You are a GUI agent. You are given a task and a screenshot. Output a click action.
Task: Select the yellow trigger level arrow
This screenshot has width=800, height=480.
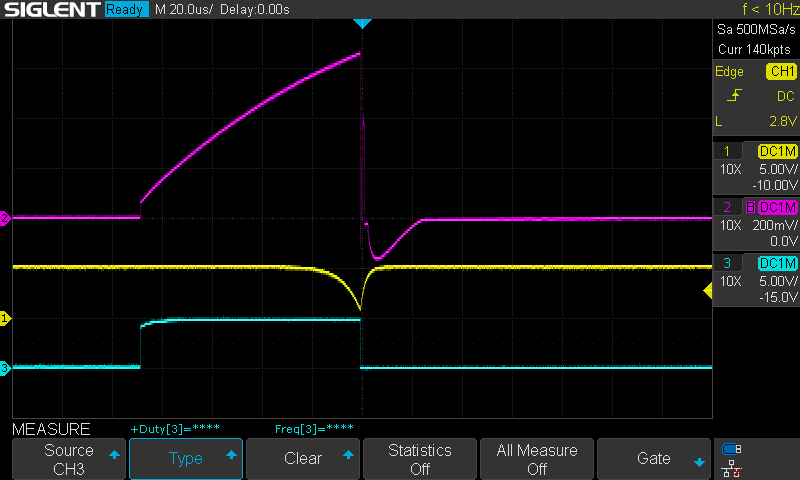click(708, 291)
